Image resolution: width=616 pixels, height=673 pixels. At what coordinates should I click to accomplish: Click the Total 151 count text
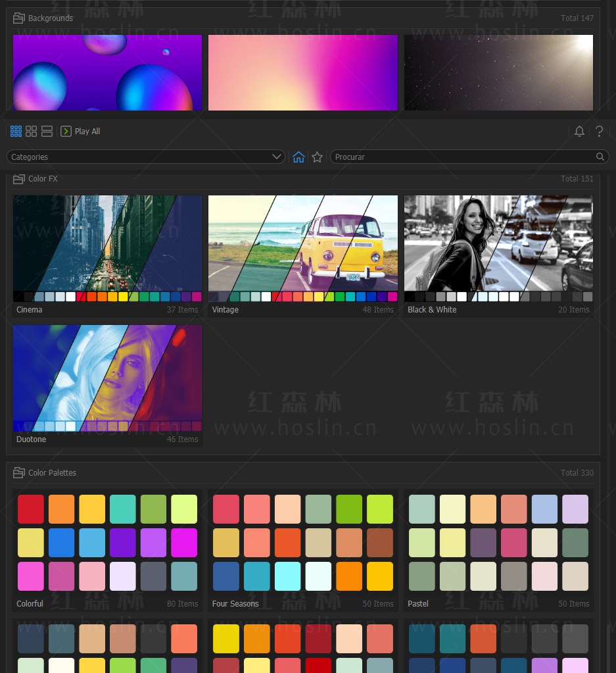point(577,178)
